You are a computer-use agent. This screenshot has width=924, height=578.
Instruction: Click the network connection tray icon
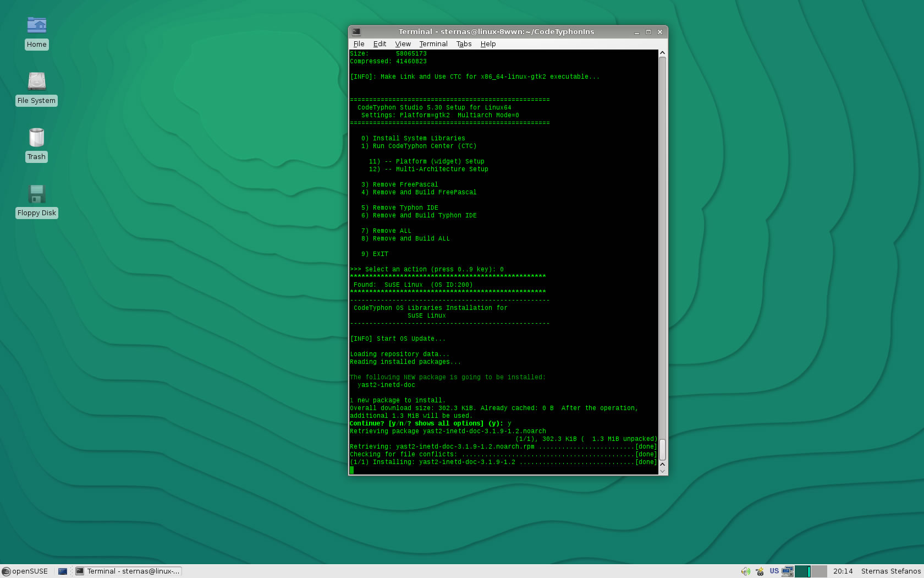(788, 571)
